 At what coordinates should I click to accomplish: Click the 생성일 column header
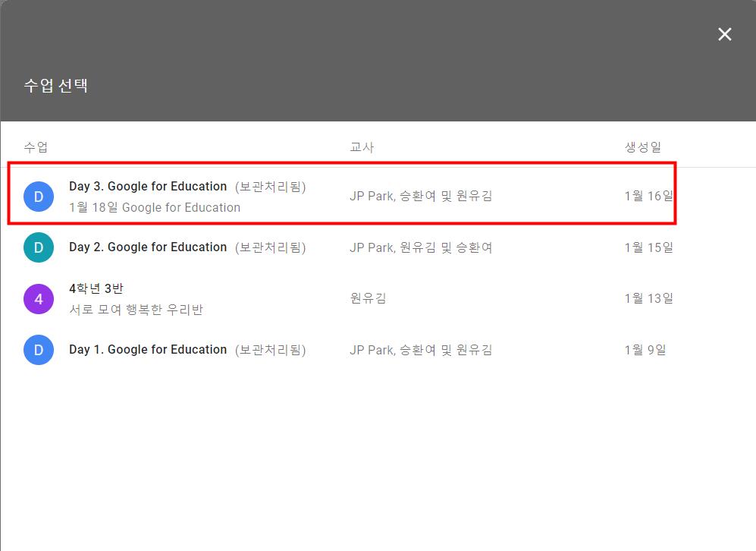[643, 146]
